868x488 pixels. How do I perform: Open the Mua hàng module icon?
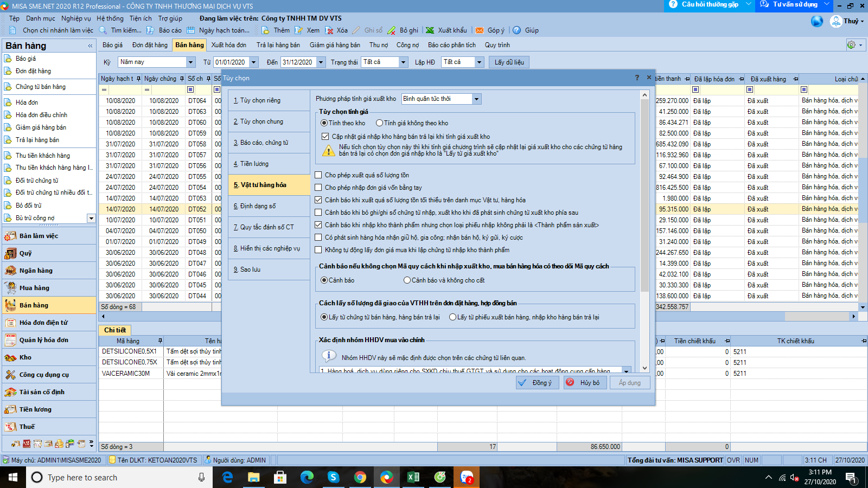tap(10, 288)
